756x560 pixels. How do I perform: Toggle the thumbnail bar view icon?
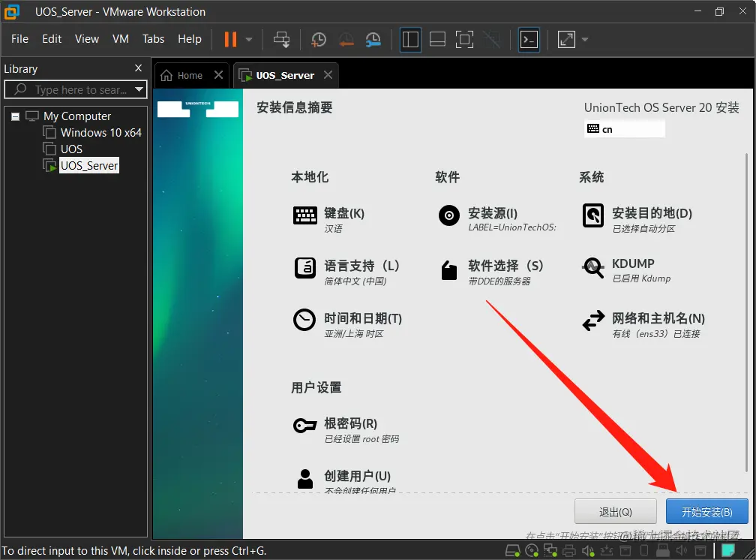click(x=437, y=39)
